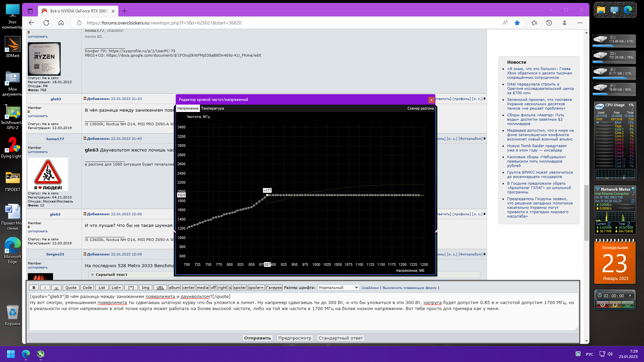The image size is (644, 362).
Task: Open tab actions menu icon
Action: [30, 11]
